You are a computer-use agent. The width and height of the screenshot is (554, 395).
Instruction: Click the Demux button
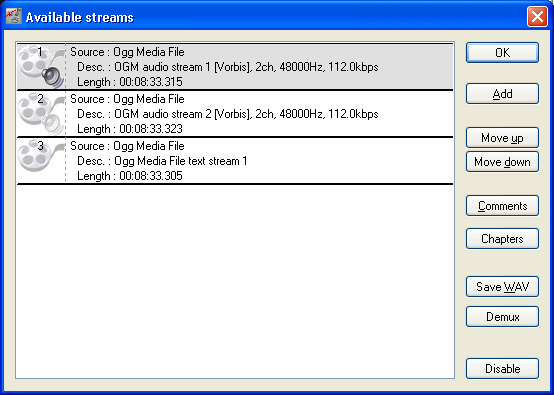(x=502, y=317)
